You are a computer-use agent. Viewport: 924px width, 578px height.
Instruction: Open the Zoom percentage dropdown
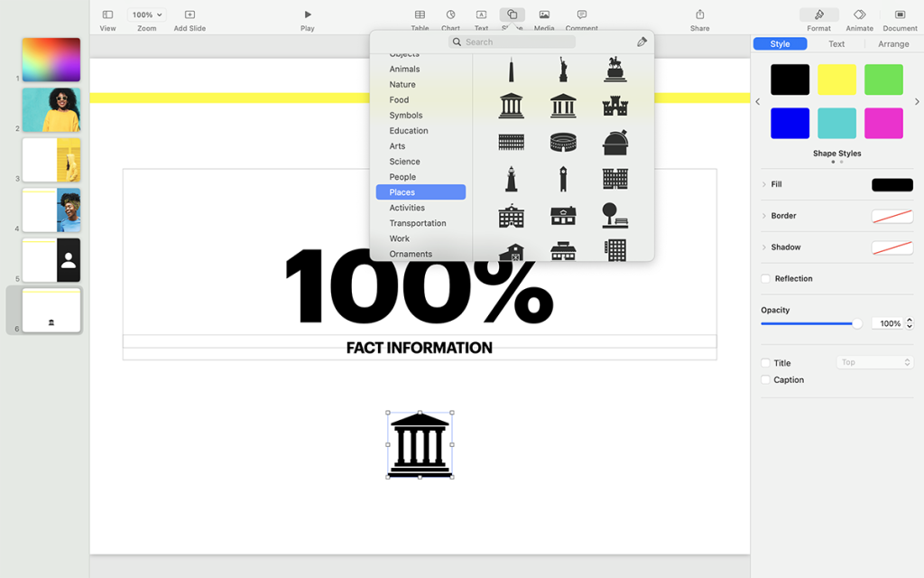click(145, 14)
